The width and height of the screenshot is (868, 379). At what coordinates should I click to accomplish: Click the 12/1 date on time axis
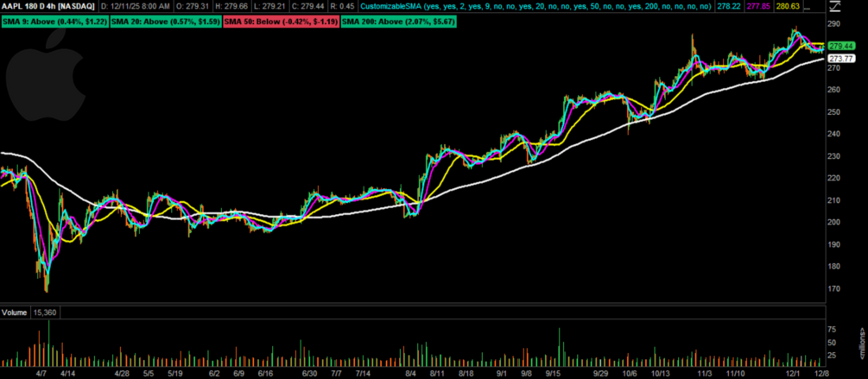[794, 374]
